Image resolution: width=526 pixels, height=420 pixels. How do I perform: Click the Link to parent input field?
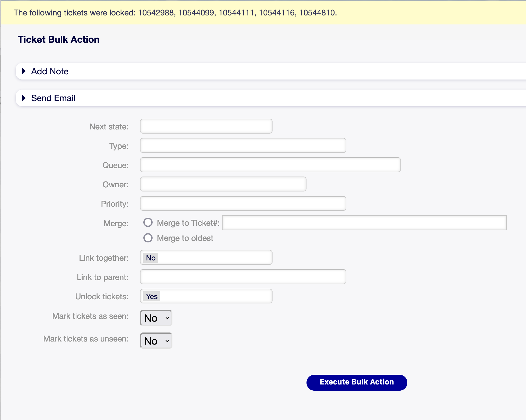coord(243,277)
